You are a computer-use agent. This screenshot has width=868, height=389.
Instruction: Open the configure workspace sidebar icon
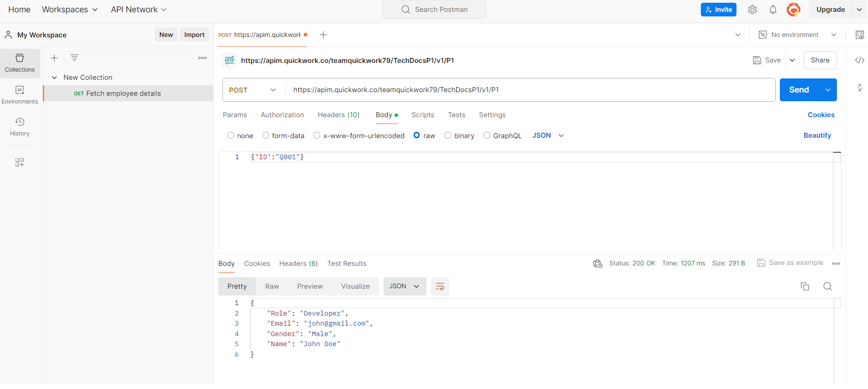20,162
